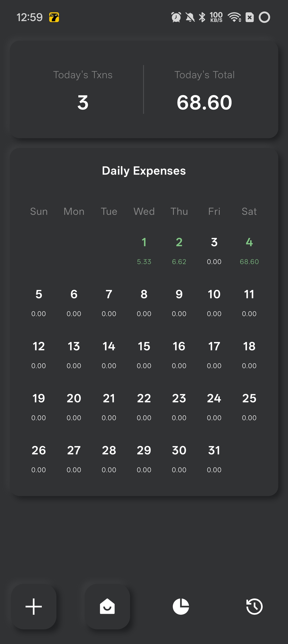Select day 4 with 68.60 expenses

pyautogui.click(x=249, y=251)
